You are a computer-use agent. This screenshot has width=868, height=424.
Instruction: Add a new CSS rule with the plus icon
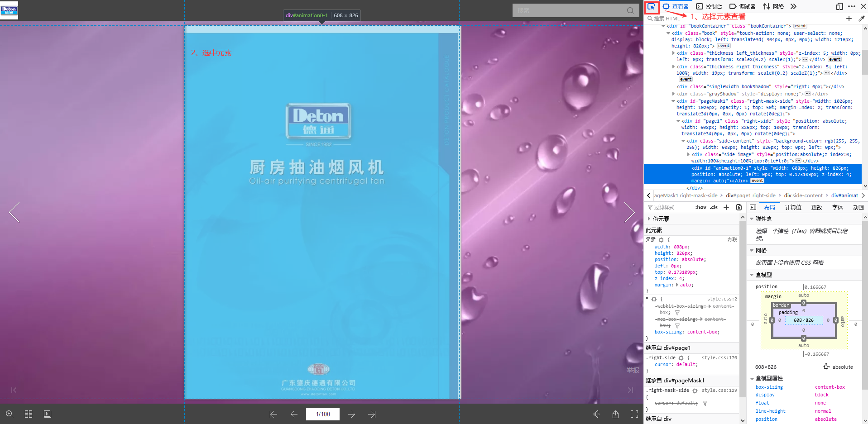tap(726, 207)
